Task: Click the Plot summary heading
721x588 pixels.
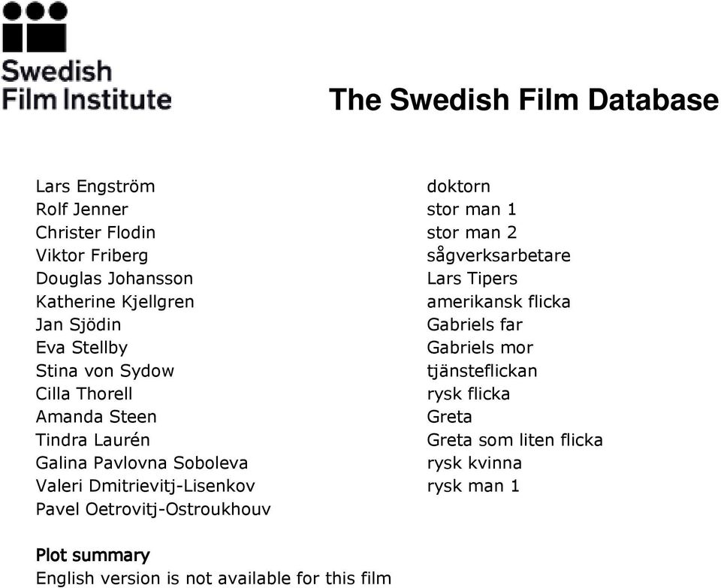Action: click(x=93, y=556)
